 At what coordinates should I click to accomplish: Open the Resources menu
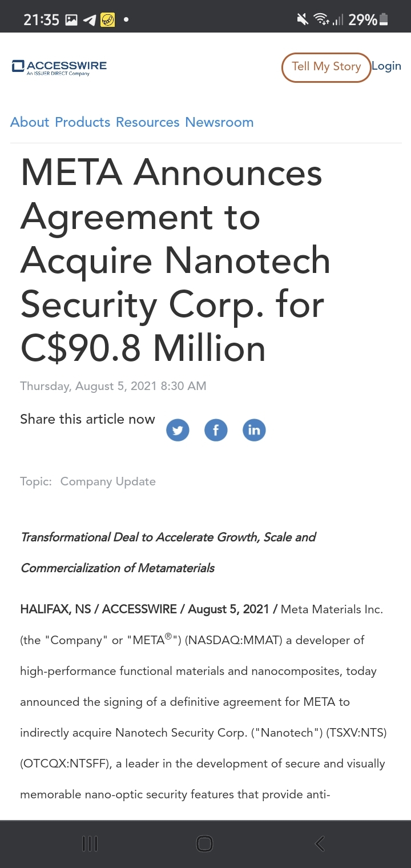(x=147, y=122)
